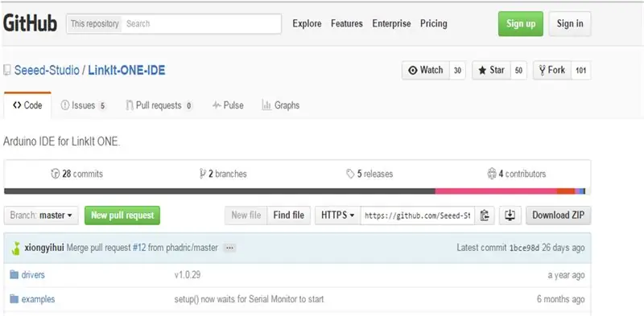Click the pink segment of language bar
Viewport: 644px width, 316px height.
coord(496,191)
